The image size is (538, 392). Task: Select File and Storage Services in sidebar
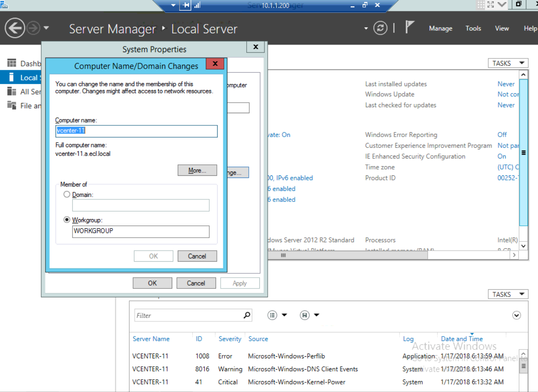click(26, 106)
